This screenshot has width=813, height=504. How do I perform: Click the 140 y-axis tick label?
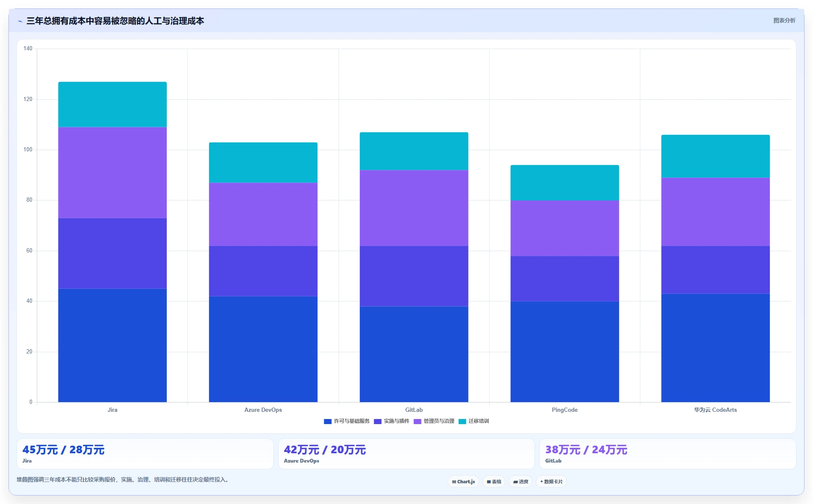(28, 49)
